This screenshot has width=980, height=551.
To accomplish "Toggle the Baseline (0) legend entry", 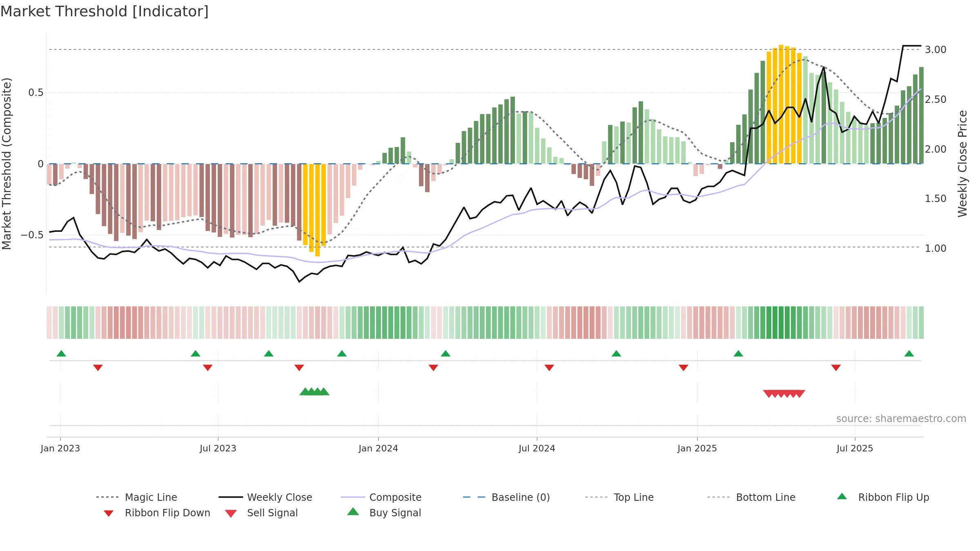I will coord(506,497).
